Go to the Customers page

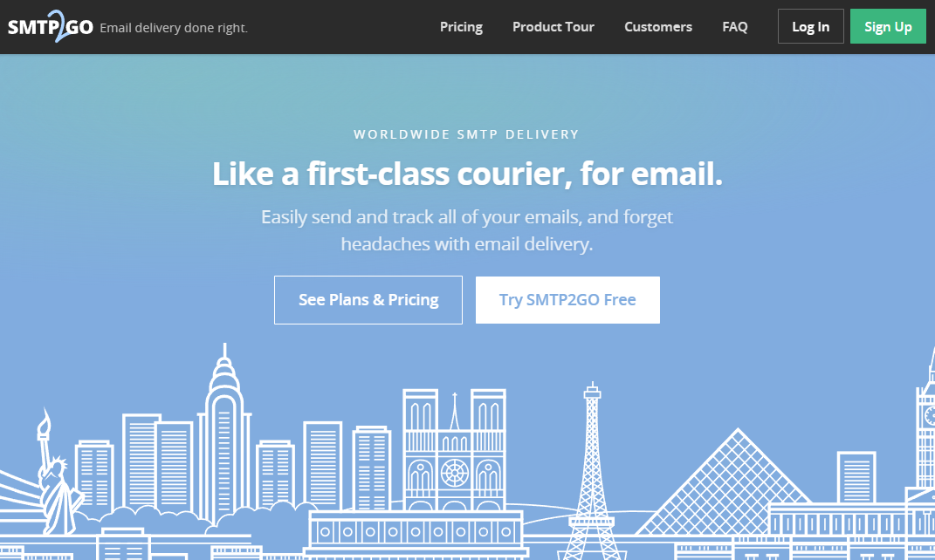click(x=657, y=27)
